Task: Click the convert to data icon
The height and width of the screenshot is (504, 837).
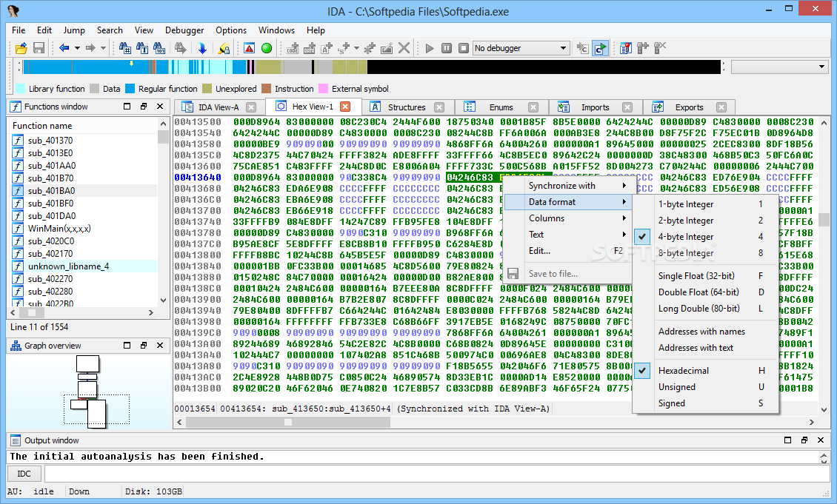Action: point(310,48)
